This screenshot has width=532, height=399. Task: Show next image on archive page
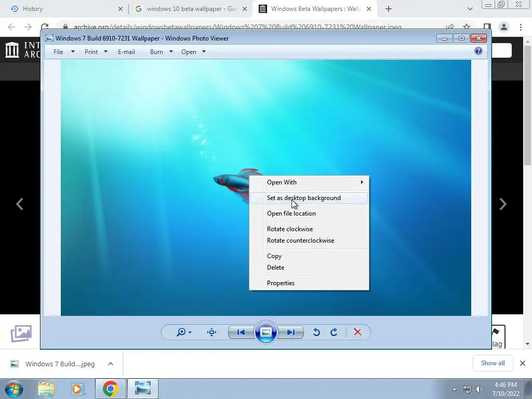(503, 204)
